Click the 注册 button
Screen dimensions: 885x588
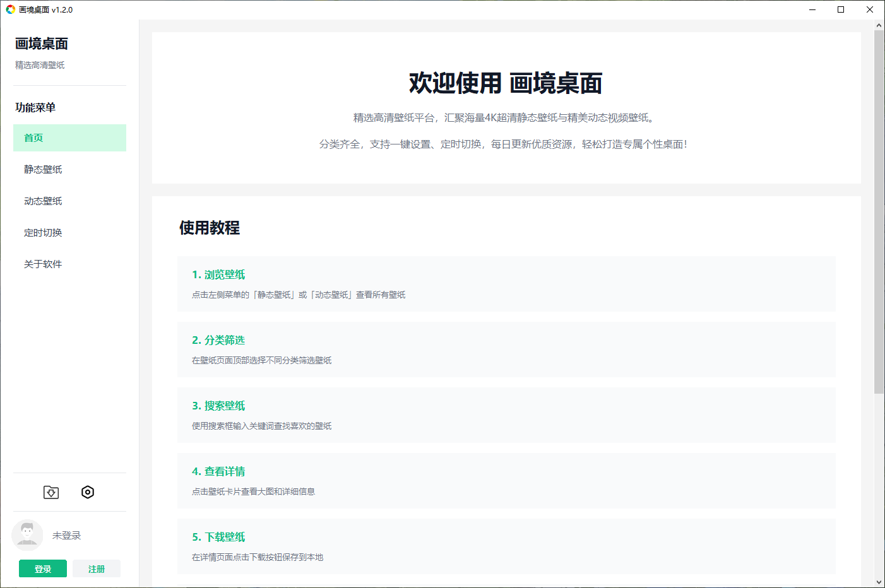[97, 568]
